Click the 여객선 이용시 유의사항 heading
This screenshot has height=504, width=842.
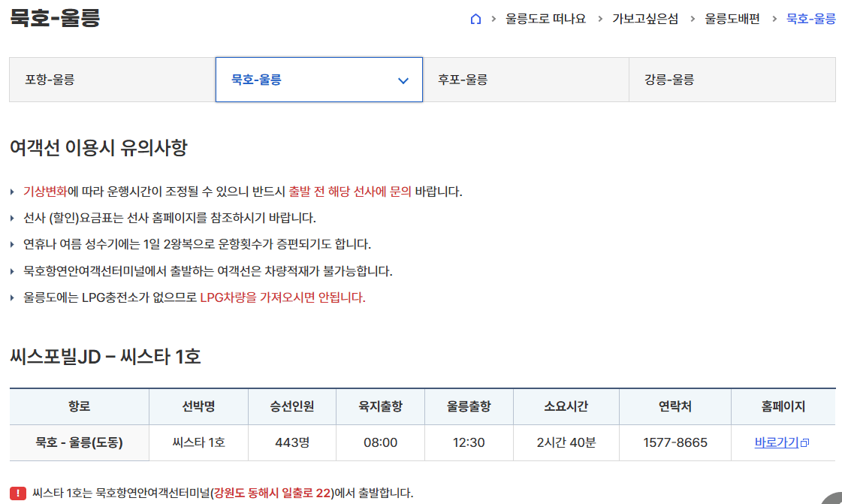tap(99, 148)
